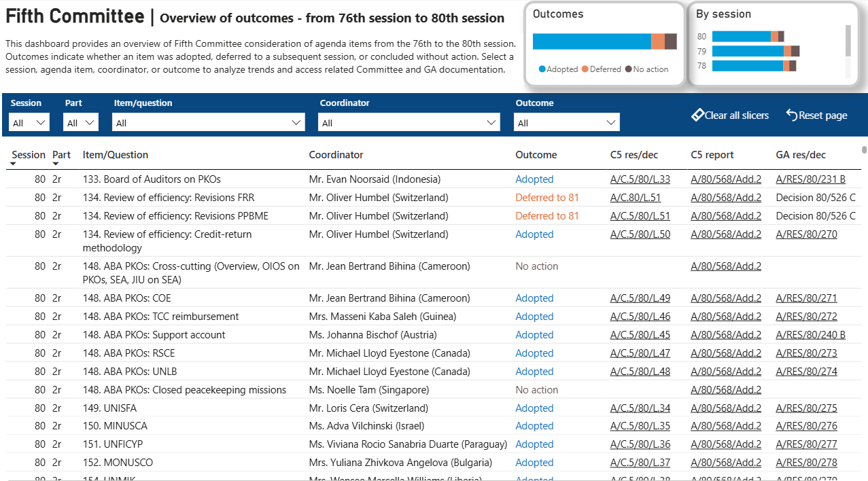Click the table's vertical scrollbar handle

865,150
